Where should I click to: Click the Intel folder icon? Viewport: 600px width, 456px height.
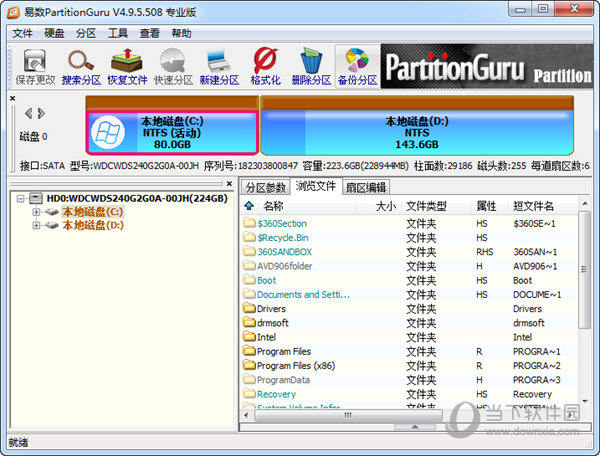coord(249,336)
